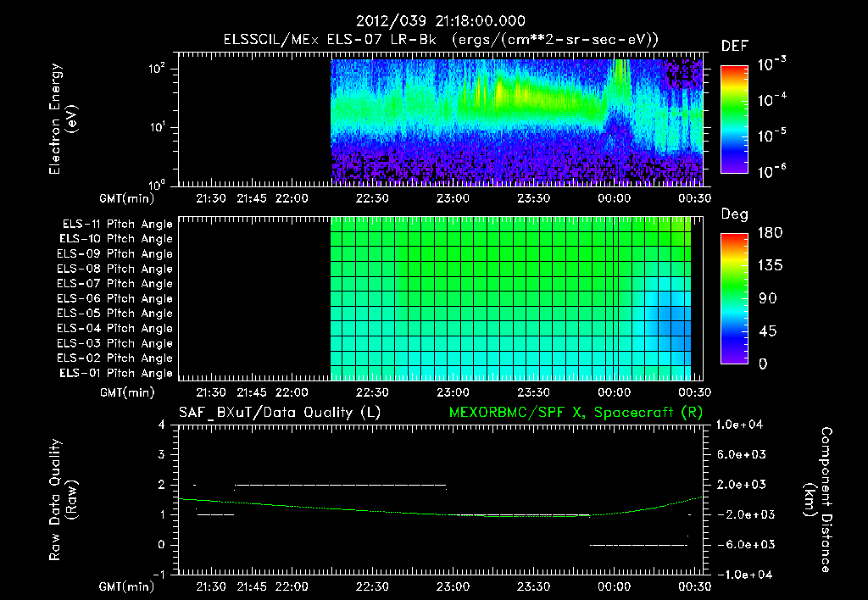Click the 4 tick on Raw Data Quality axis
The image size is (868, 600).
click(x=162, y=425)
